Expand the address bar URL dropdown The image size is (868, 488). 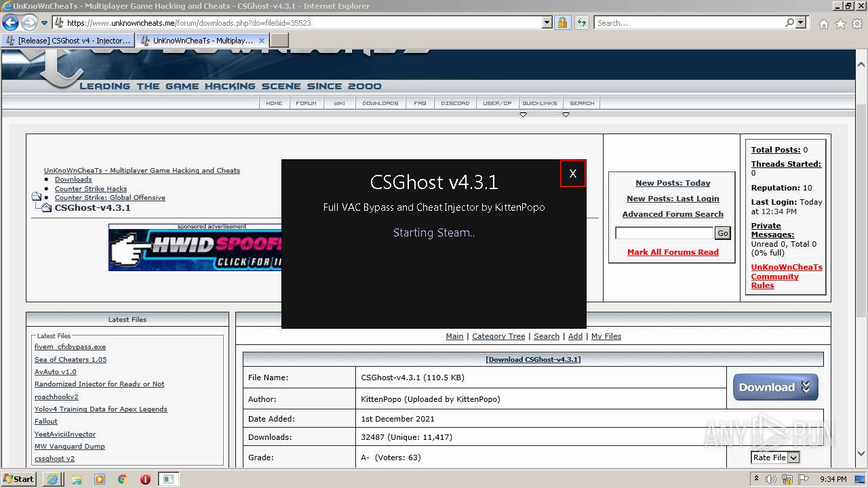(x=547, y=23)
